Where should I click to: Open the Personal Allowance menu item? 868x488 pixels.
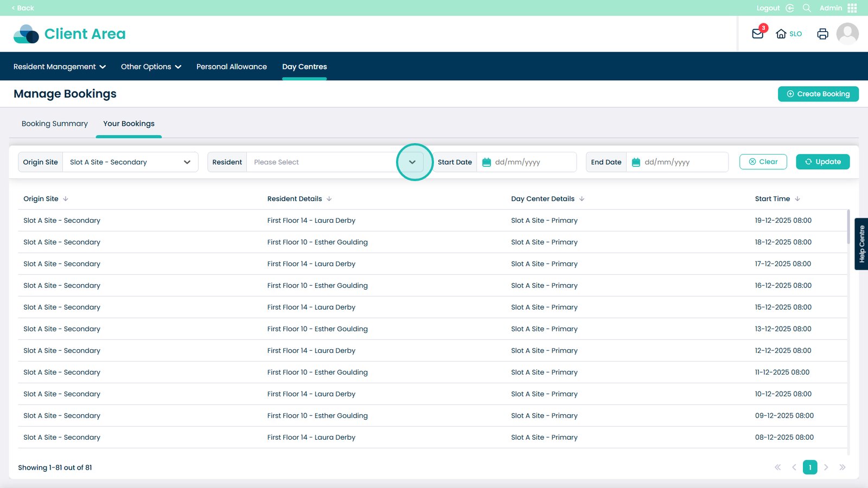click(x=232, y=67)
